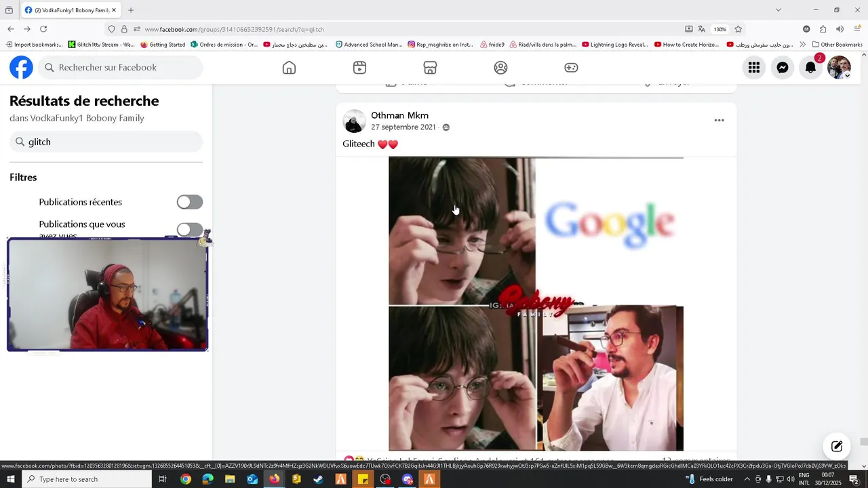Open the Firefox extensions puzzle icon
This screenshot has width=868, height=488.
click(823, 29)
